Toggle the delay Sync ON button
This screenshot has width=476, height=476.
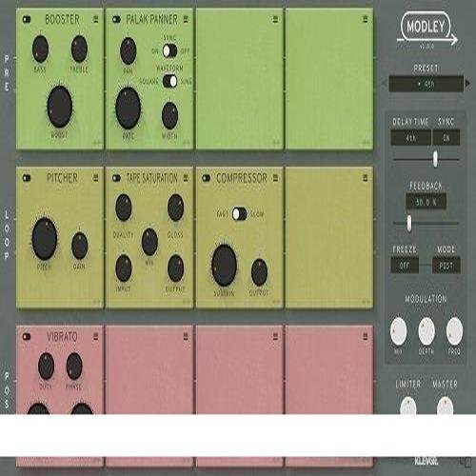446,138
